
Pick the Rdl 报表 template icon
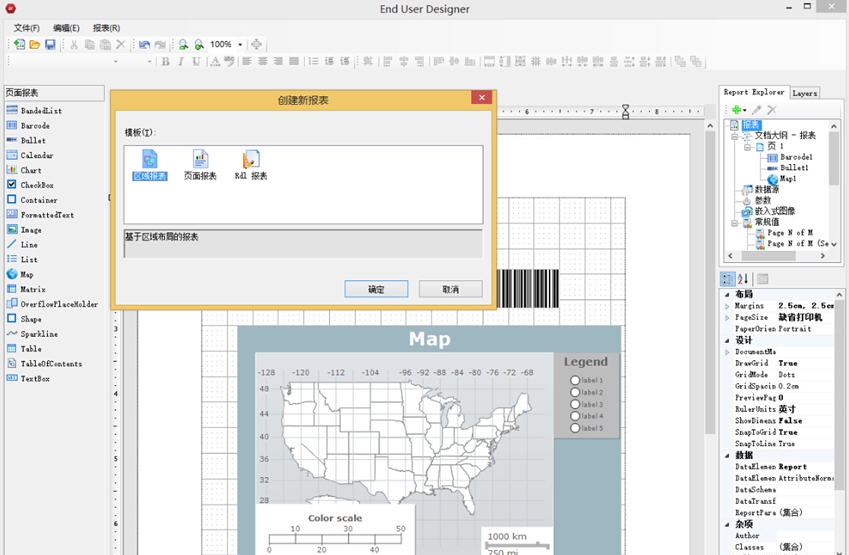point(251,160)
